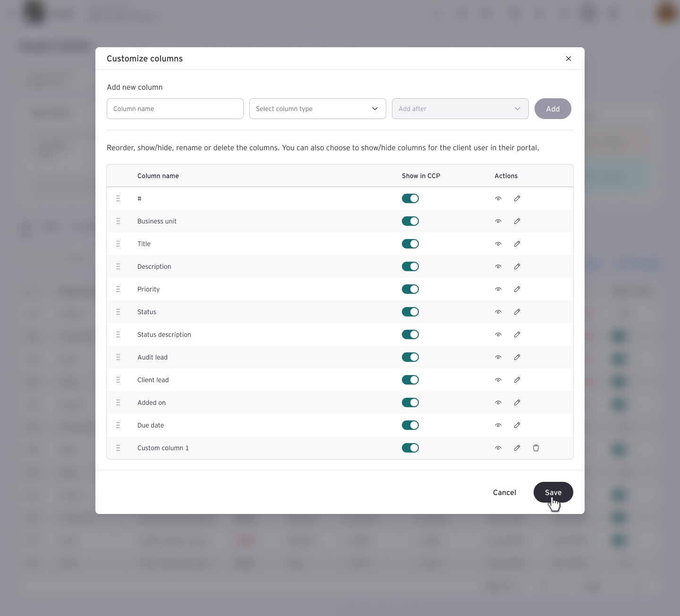Disable Show in CCP for Status description
The width and height of the screenshot is (680, 616).
click(x=410, y=334)
